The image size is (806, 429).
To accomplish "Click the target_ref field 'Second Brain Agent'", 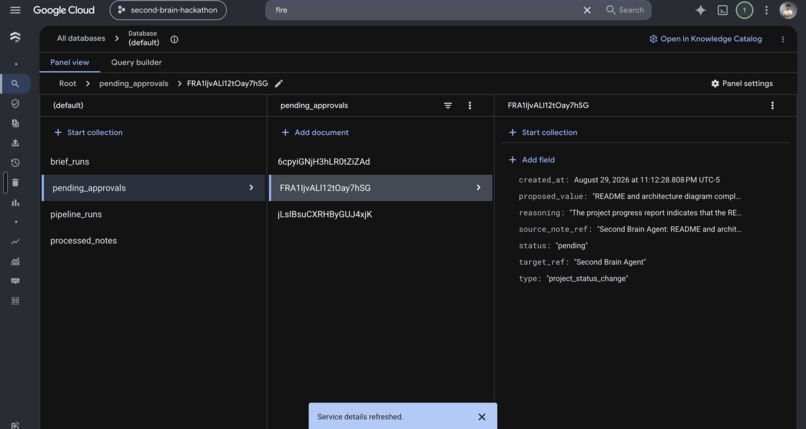I will [x=582, y=262].
